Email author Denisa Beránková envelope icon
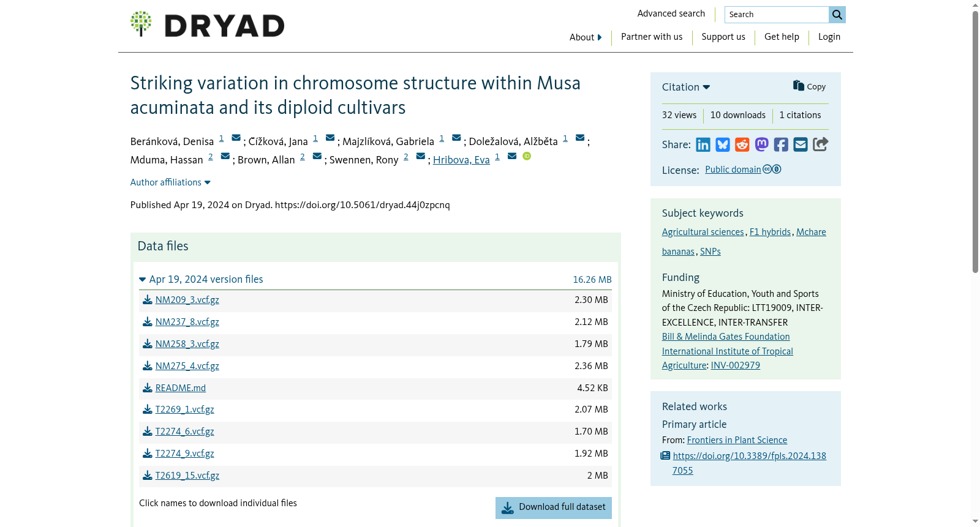980x527 pixels. point(236,138)
